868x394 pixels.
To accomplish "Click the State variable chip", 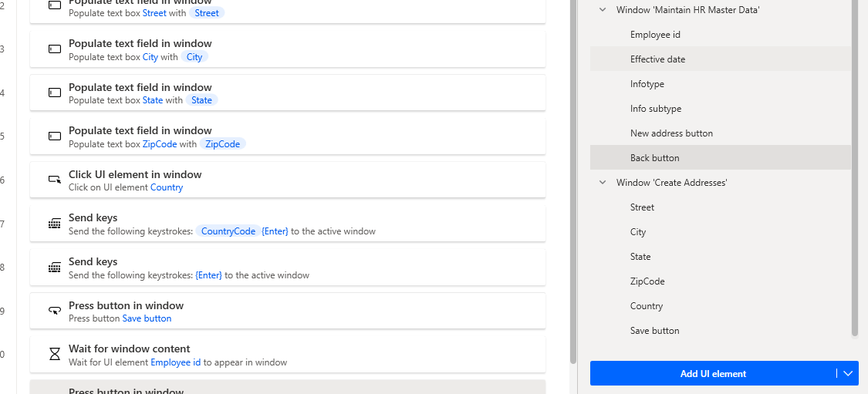I will [x=201, y=100].
